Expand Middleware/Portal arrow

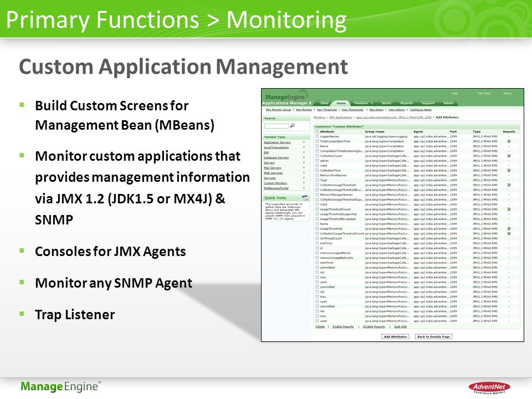point(304,188)
